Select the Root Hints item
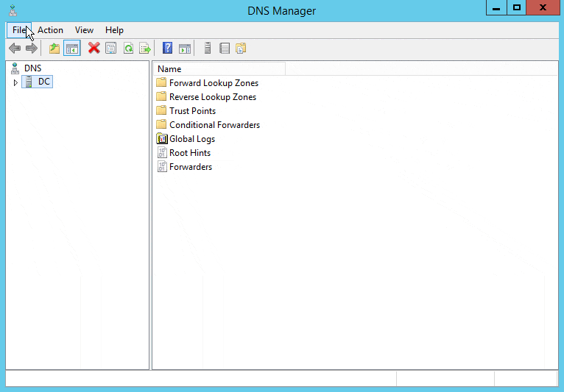Viewport: 564px width, 392px height. click(189, 153)
